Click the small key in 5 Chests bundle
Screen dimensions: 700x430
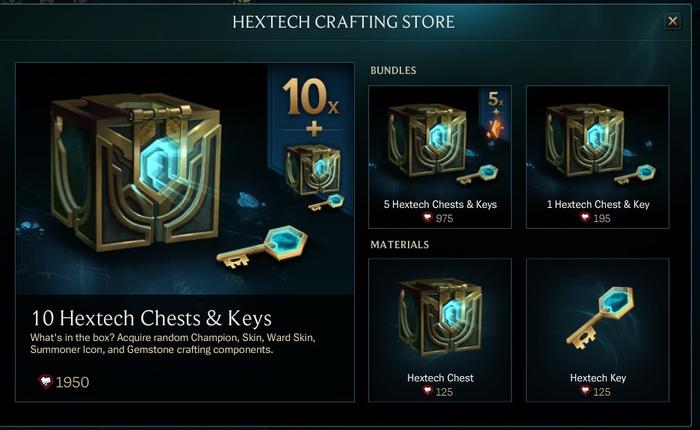coord(477,175)
